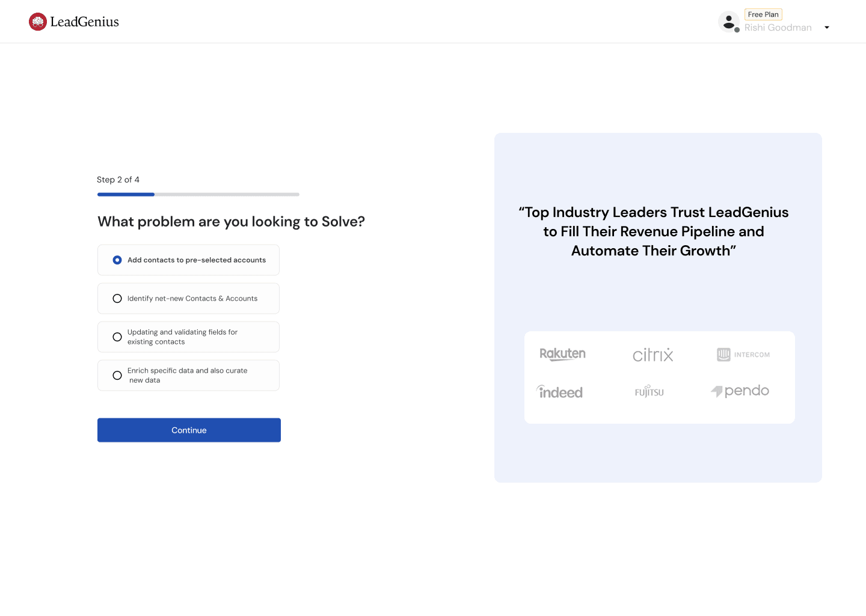Click the user avatar picture
866x616 pixels.
[729, 21]
